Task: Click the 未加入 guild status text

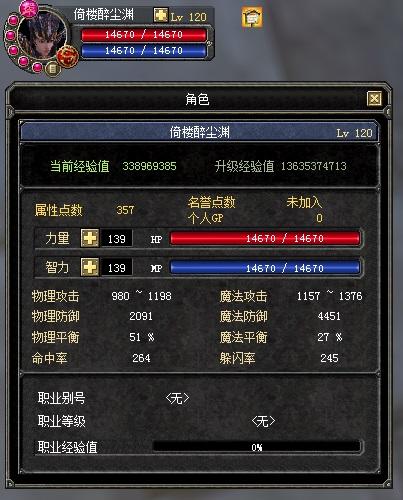Action: [x=304, y=202]
